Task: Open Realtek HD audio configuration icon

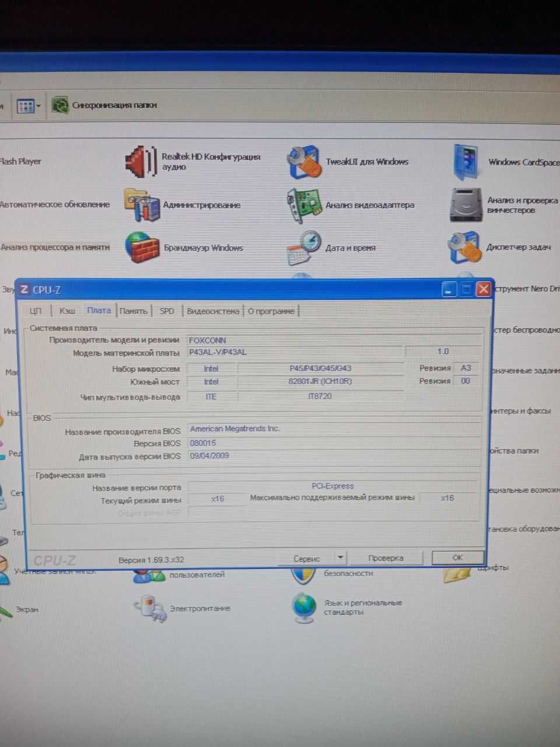Action: pos(141,162)
